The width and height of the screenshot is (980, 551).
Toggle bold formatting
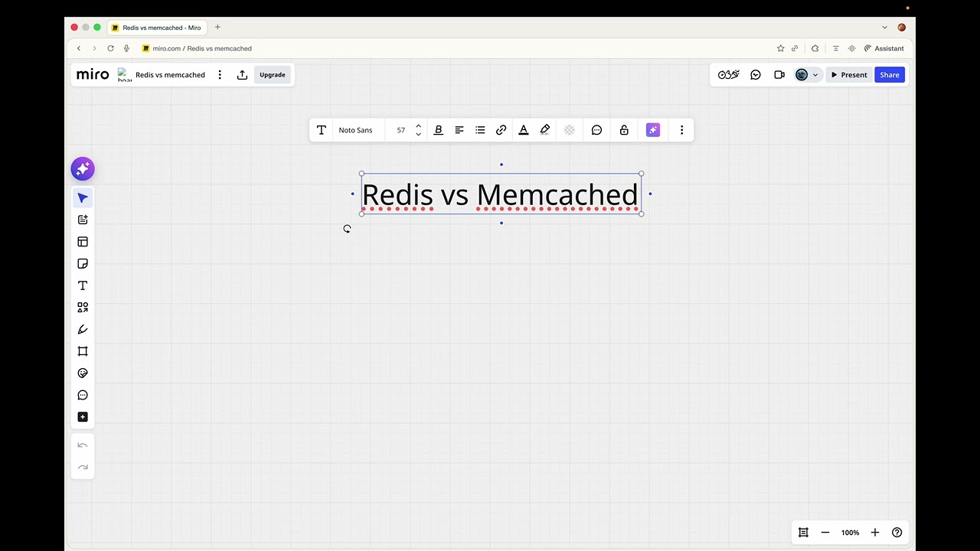439,130
